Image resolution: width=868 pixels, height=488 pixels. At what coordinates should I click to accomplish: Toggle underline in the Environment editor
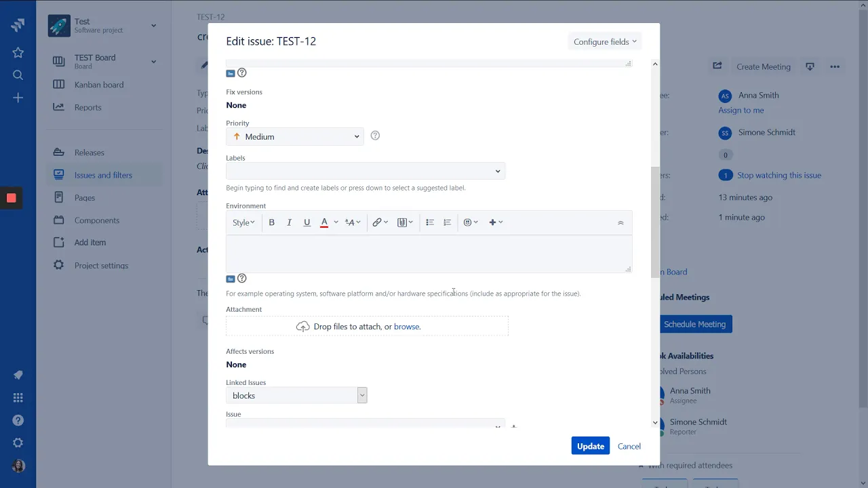307,222
